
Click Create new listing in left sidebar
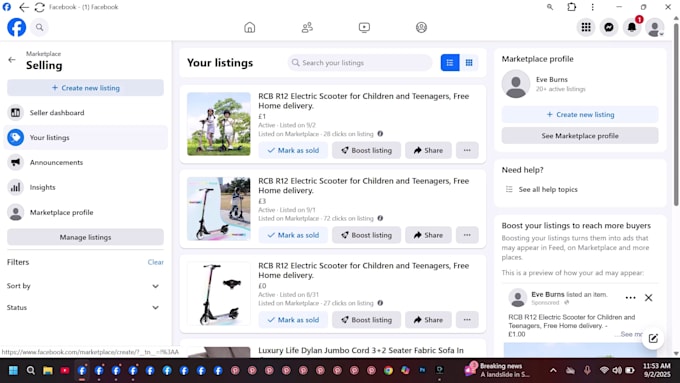(x=85, y=88)
